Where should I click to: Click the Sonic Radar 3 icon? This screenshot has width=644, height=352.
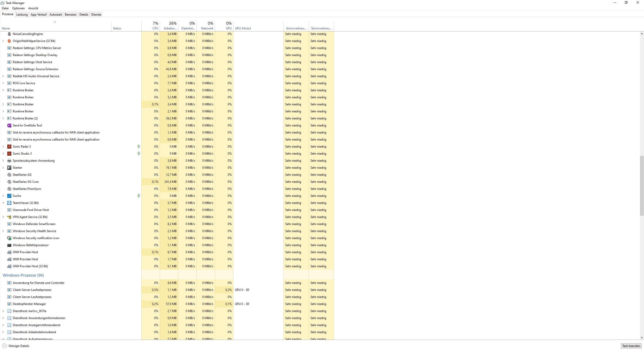point(9,147)
